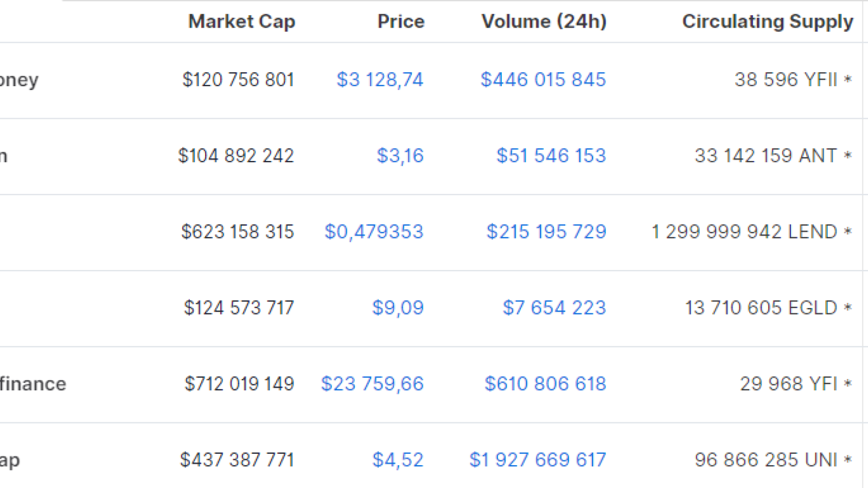Click the asterisk beside 1 299 999 942 LEND
Viewport: 868px width, 488px height.
[x=848, y=232]
